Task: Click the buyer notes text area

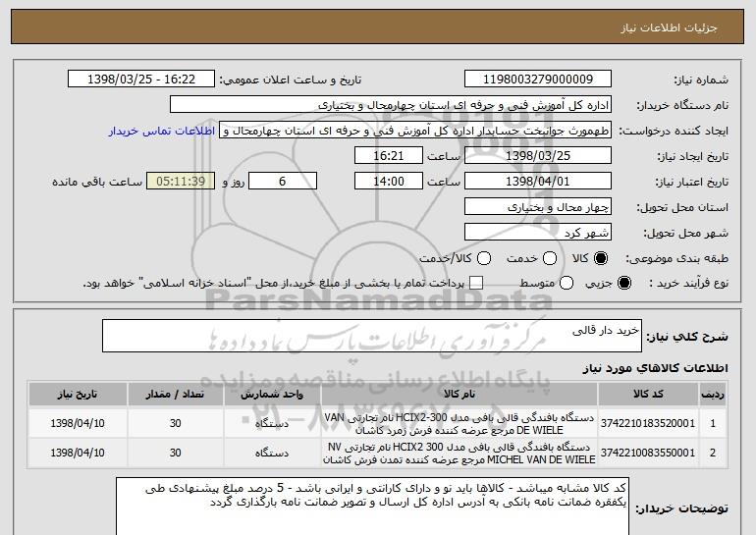Action: pyautogui.click(x=372, y=507)
